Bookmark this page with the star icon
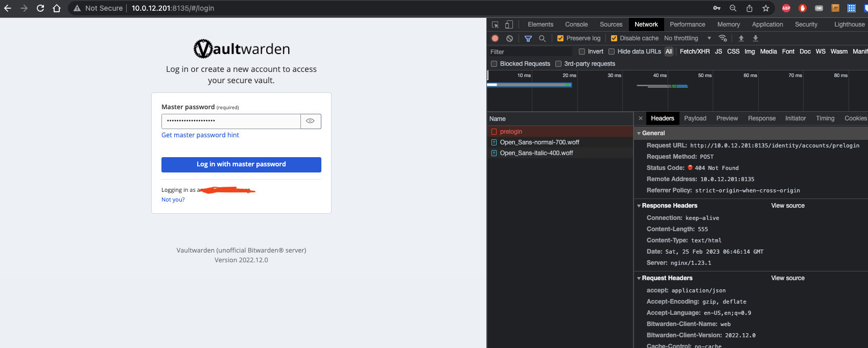This screenshot has height=348, width=868. point(766,8)
